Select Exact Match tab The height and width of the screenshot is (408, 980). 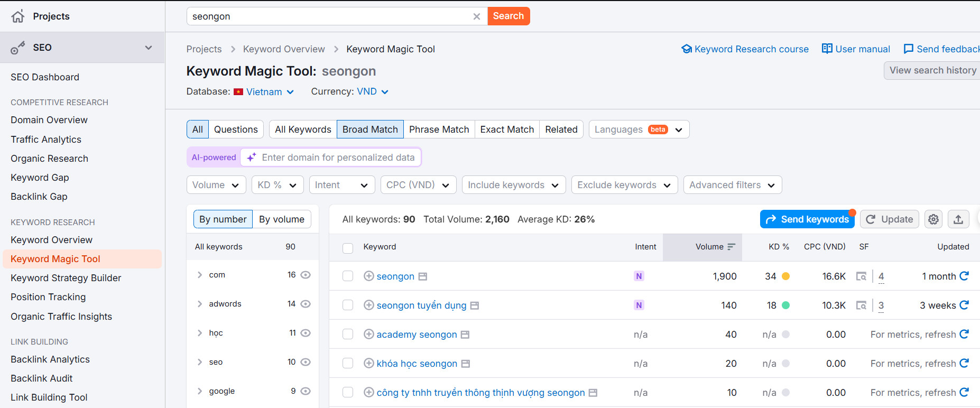point(507,129)
